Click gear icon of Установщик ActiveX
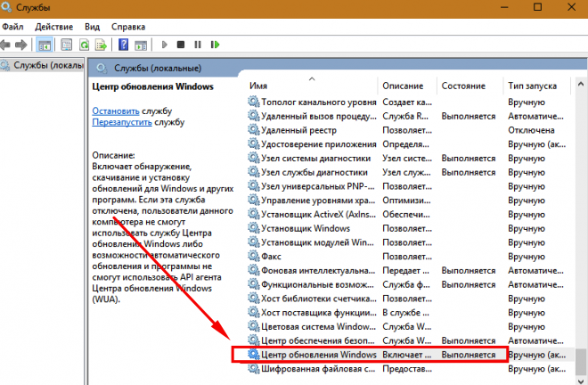Image resolution: width=588 pixels, height=385 pixels. [254, 214]
